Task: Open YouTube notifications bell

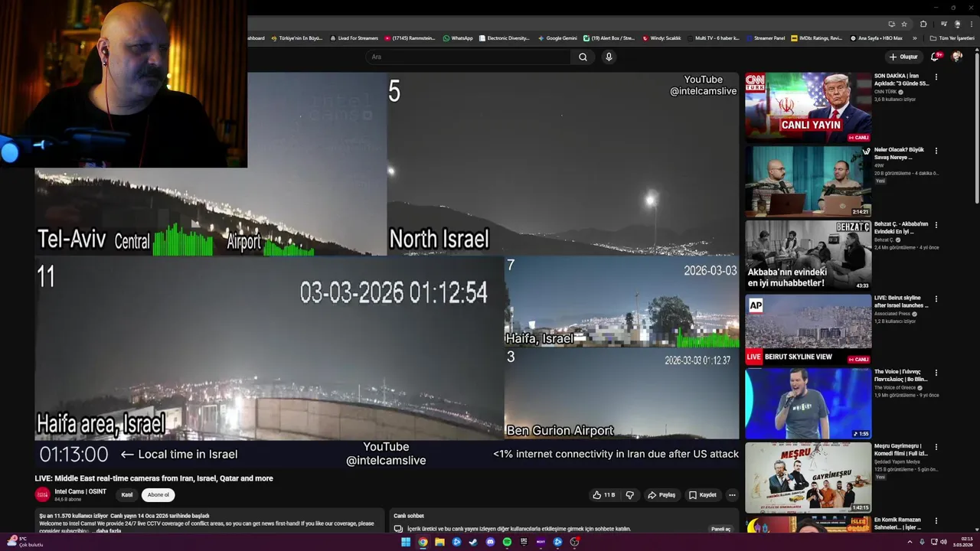Action: coord(935,57)
